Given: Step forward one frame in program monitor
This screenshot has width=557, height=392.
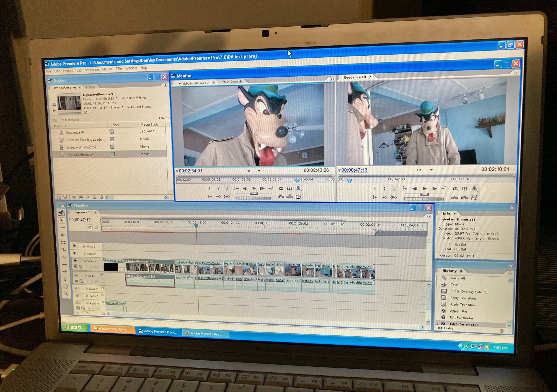Looking at the screenshot, I should click(x=434, y=189).
